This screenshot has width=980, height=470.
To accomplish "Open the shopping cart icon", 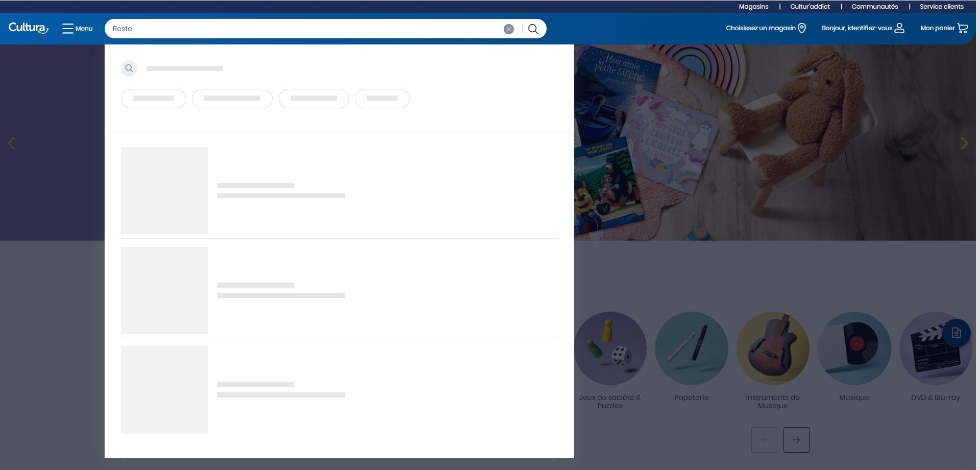I will pyautogui.click(x=963, y=28).
